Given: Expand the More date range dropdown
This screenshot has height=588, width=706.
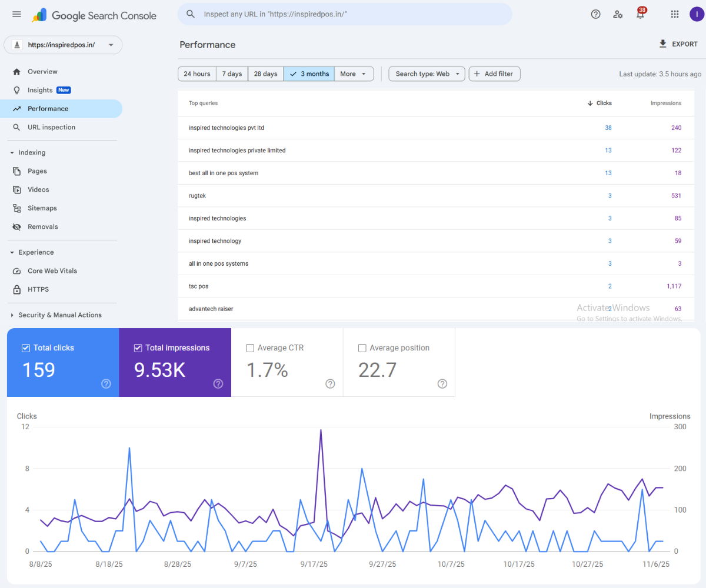Looking at the screenshot, I should point(354,74).
